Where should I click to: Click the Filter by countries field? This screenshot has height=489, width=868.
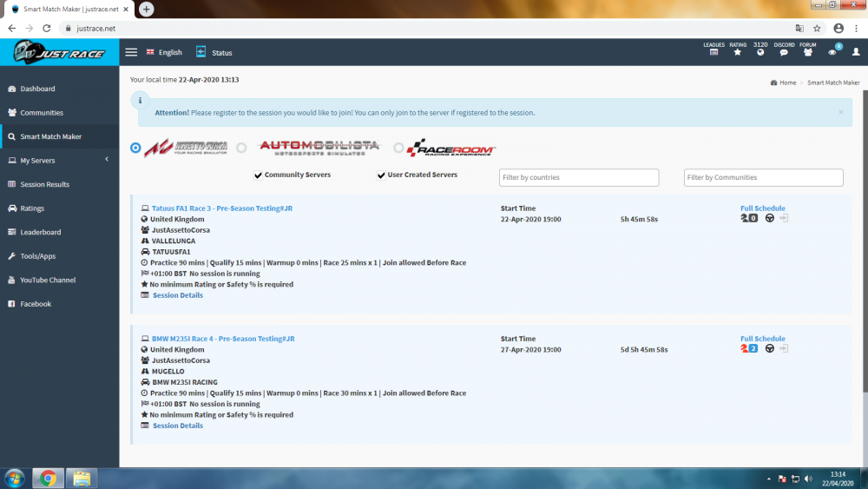pyautogui.click(x=579, y=177)
